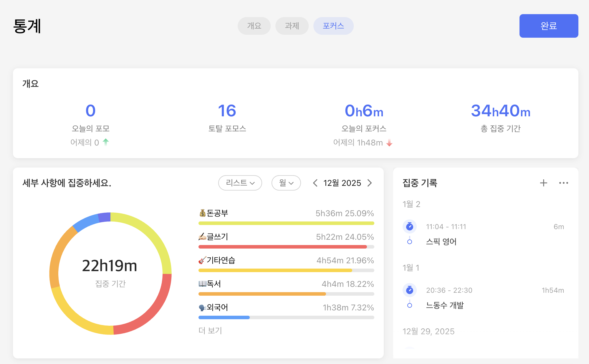Open the 느동수 개발 focus record

pos(445,305)
